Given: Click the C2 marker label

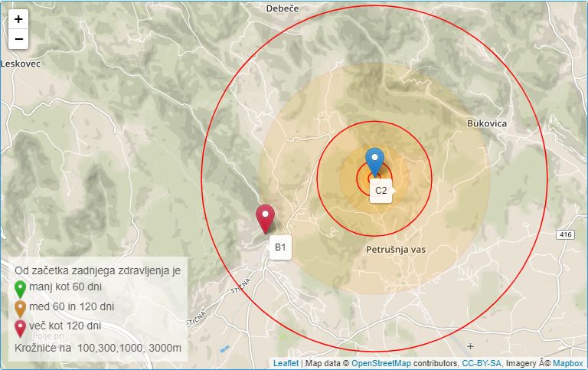Looking at the screenshot, I should click(x=381, y=191).
